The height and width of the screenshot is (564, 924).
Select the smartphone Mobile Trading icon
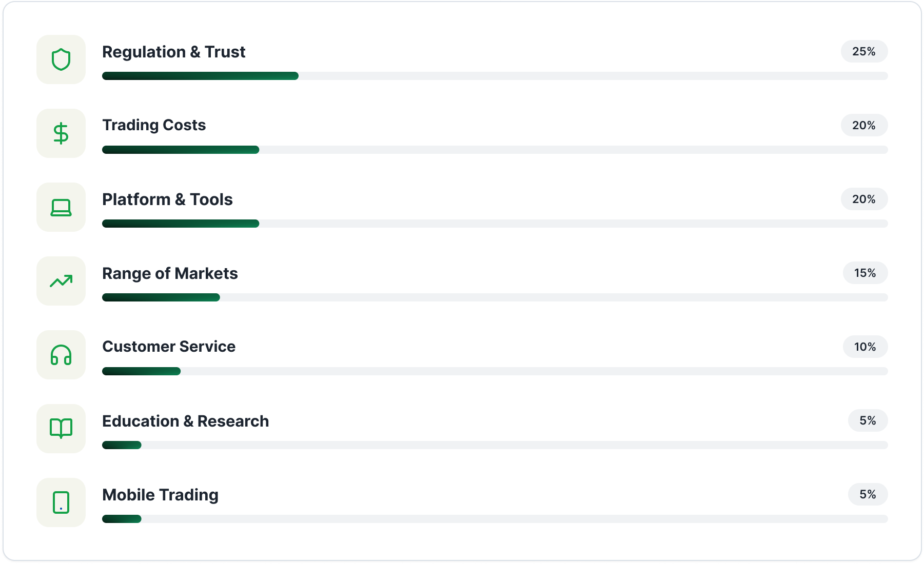(61, 502)
